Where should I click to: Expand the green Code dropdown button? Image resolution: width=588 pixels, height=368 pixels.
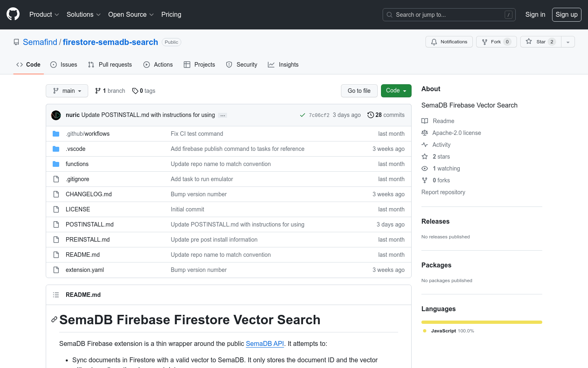396,91
